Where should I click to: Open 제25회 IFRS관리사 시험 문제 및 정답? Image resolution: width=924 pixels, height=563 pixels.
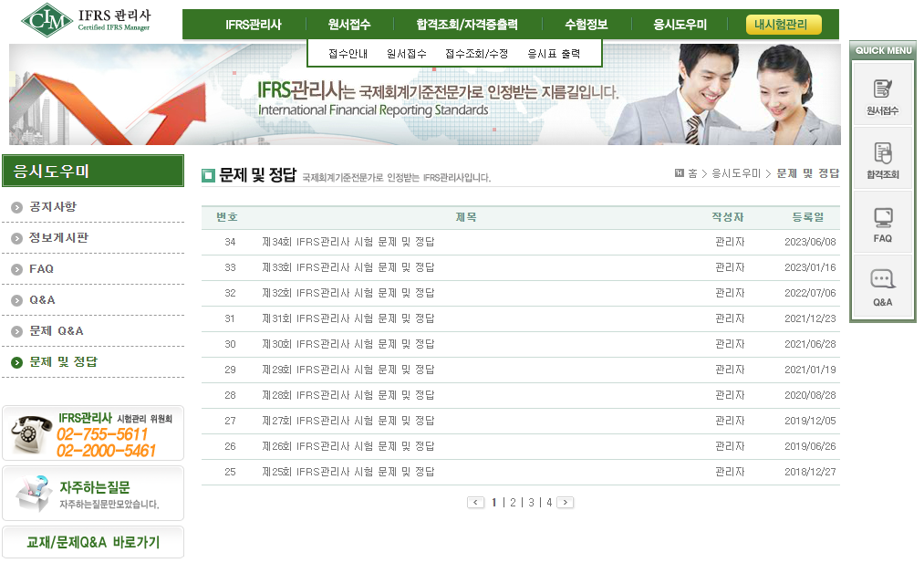coord(348,472)
